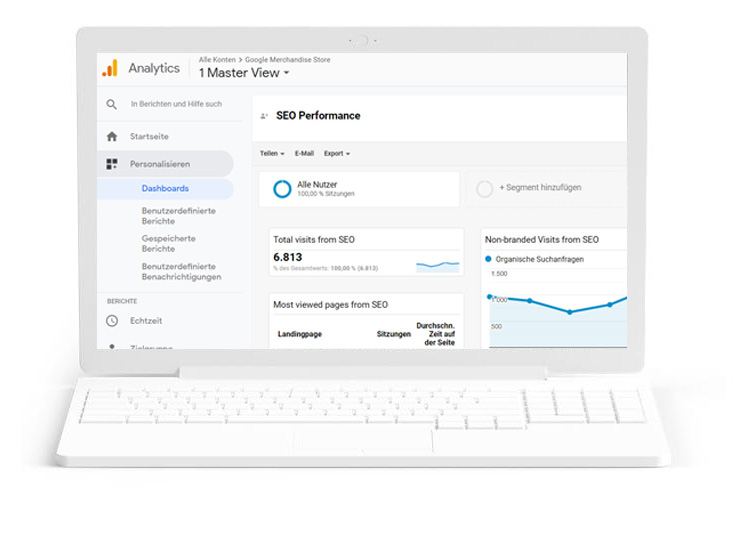This screenshot has height=548, width=739.
Task: Click the empty segment circle icon
Action: (484, 189)
